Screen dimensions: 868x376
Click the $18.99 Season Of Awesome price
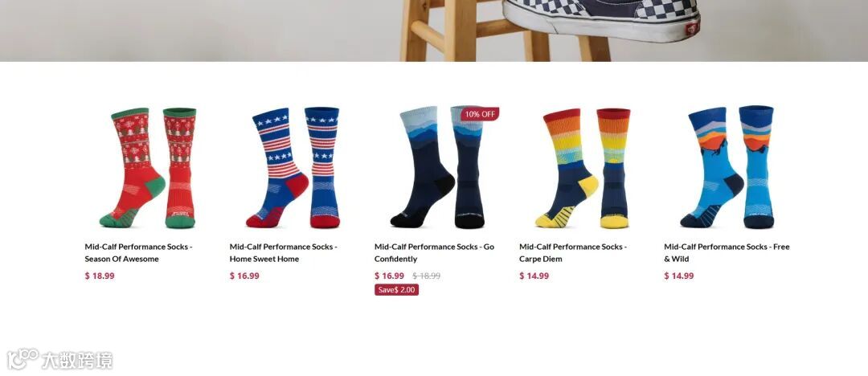coord(100,276)
